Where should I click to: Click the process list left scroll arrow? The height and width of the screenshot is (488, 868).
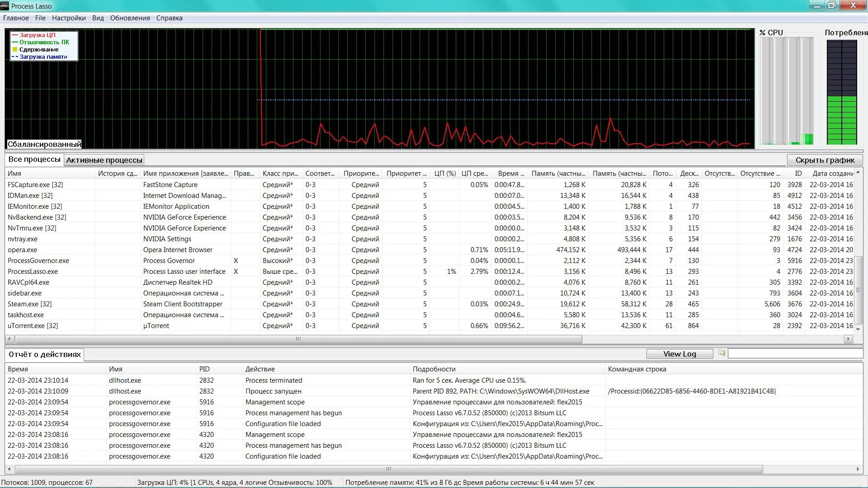[10, 339]
